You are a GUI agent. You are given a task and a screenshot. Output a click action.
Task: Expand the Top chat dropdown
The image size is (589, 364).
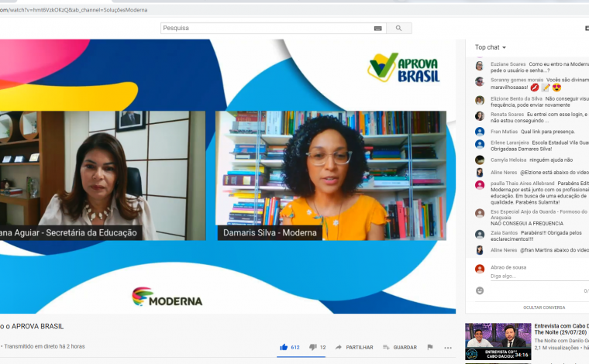[491, 47]
